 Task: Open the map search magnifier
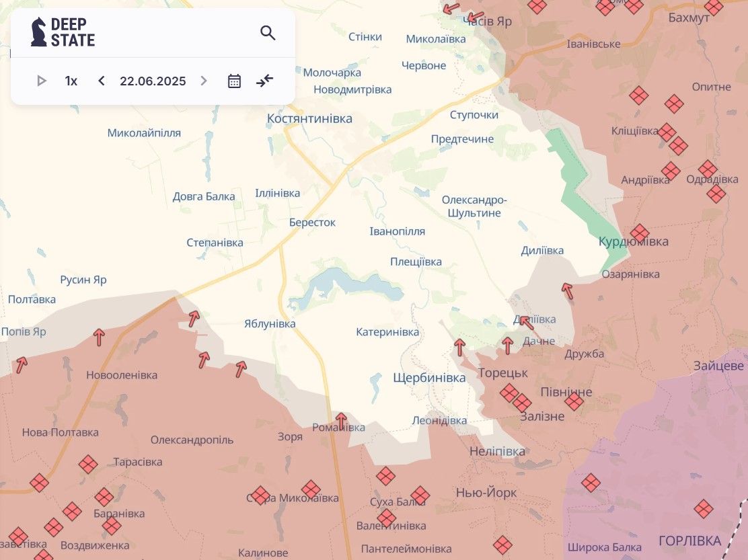(268, 33)
